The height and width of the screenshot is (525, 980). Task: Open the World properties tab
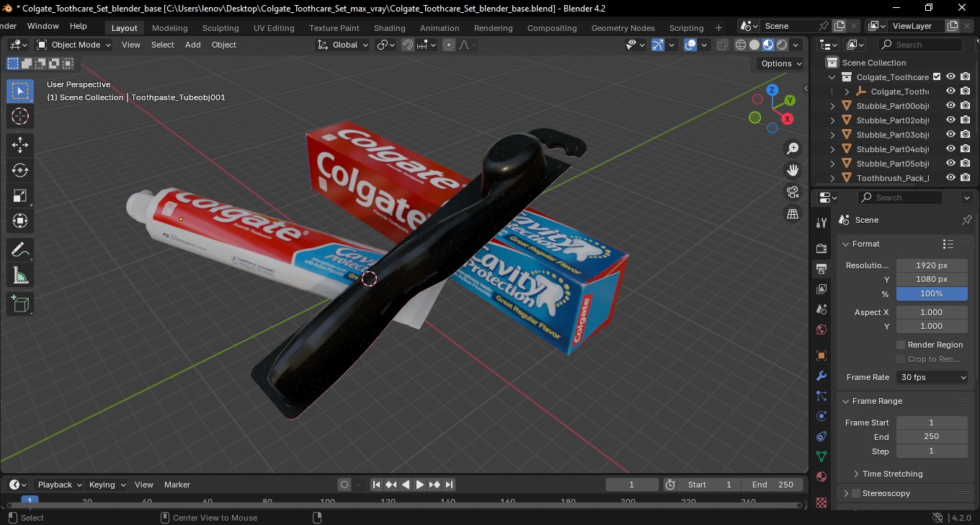(x=821, y=330)
